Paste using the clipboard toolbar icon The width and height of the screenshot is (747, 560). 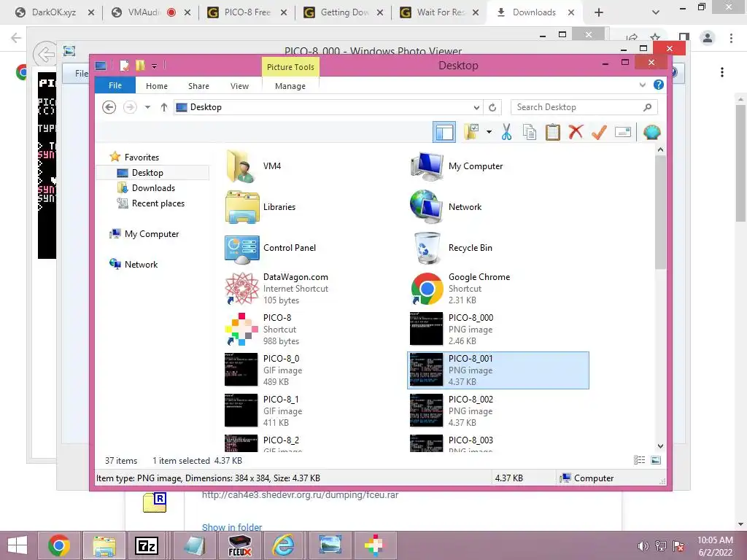553,132
